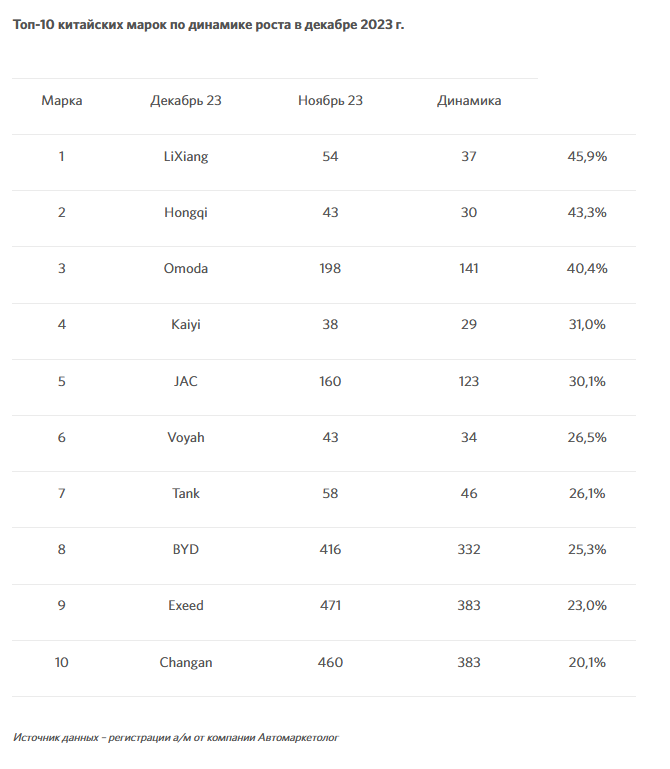Click the Декабрь 23 column header
The height and width of the screenshot is (769, 670).
coord(186,101)
